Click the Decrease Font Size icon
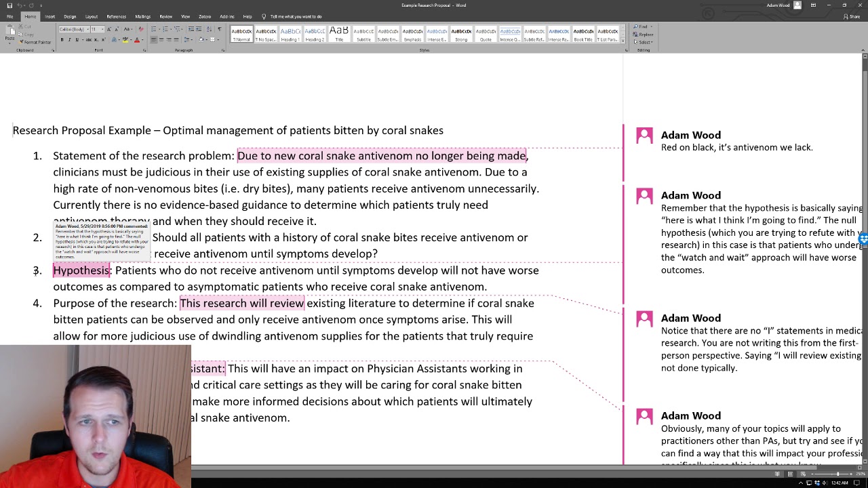Image resolution: width=868 pixels, height=488 pixels. tap(117, 29)
